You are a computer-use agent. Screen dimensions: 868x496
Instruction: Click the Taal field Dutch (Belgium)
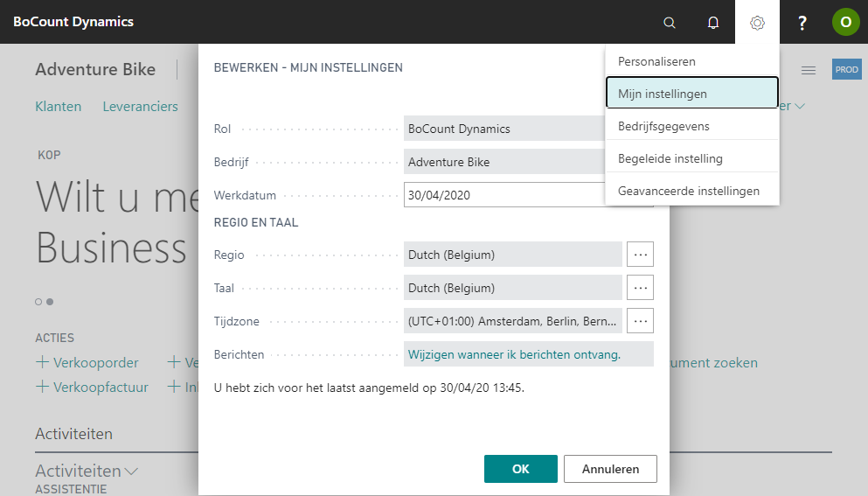[x=512, y=288]
